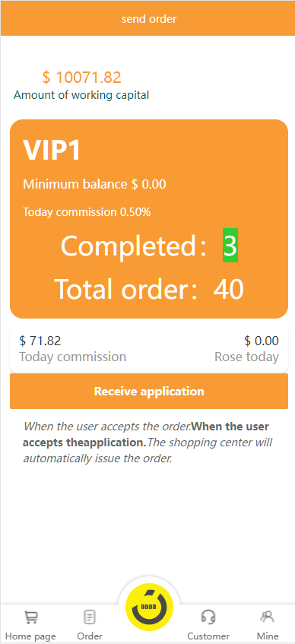Click the Receive application button

[x=149, y=391]
